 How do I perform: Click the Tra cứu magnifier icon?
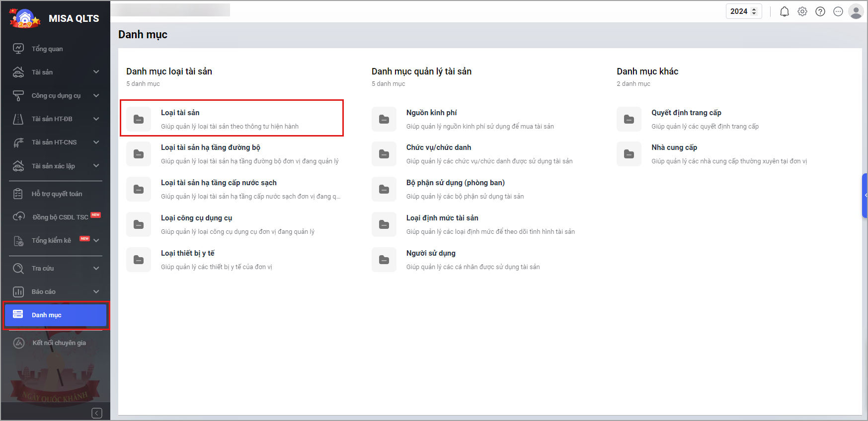pyautogui.click(x=18, y=269)
